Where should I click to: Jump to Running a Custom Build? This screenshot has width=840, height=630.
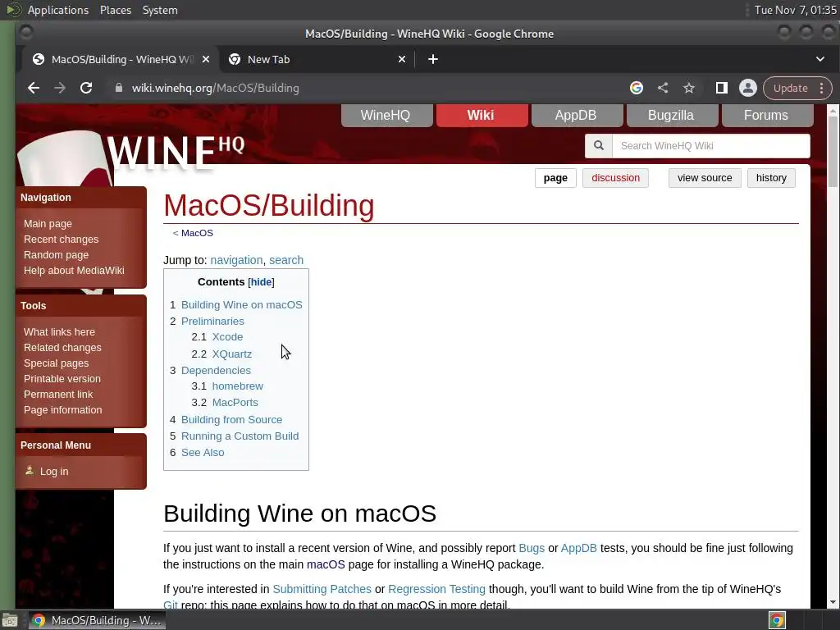[x=240, y=436]
